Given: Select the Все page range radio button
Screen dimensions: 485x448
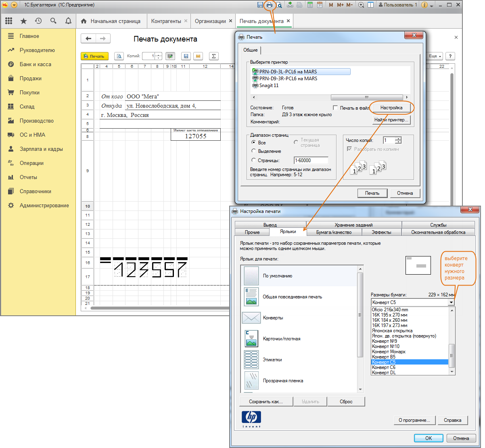Looking at the screenshot, I should pos(253,142).
